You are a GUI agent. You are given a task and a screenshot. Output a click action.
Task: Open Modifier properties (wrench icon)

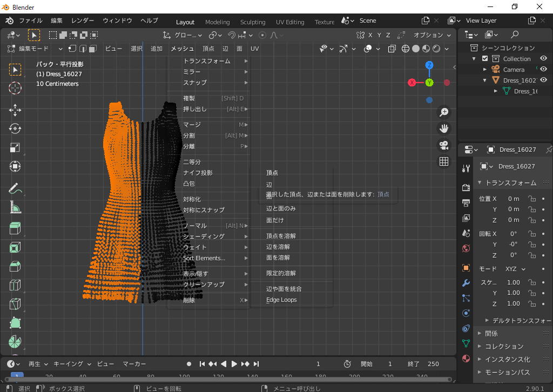pos(466,283)
